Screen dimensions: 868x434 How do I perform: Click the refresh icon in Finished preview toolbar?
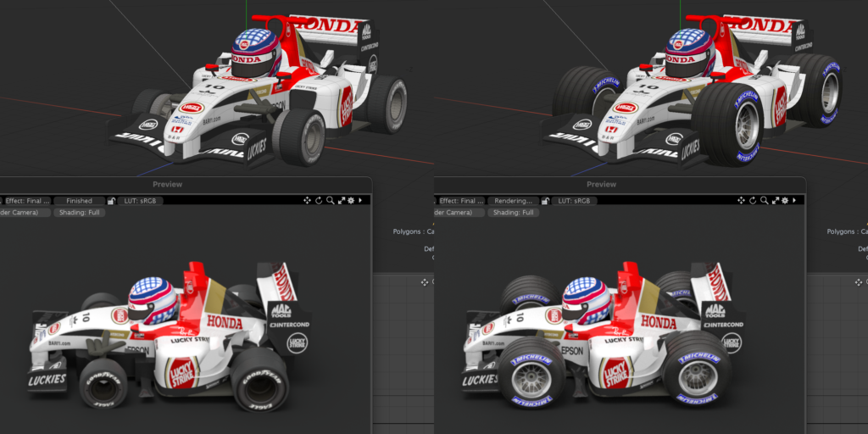319,200
